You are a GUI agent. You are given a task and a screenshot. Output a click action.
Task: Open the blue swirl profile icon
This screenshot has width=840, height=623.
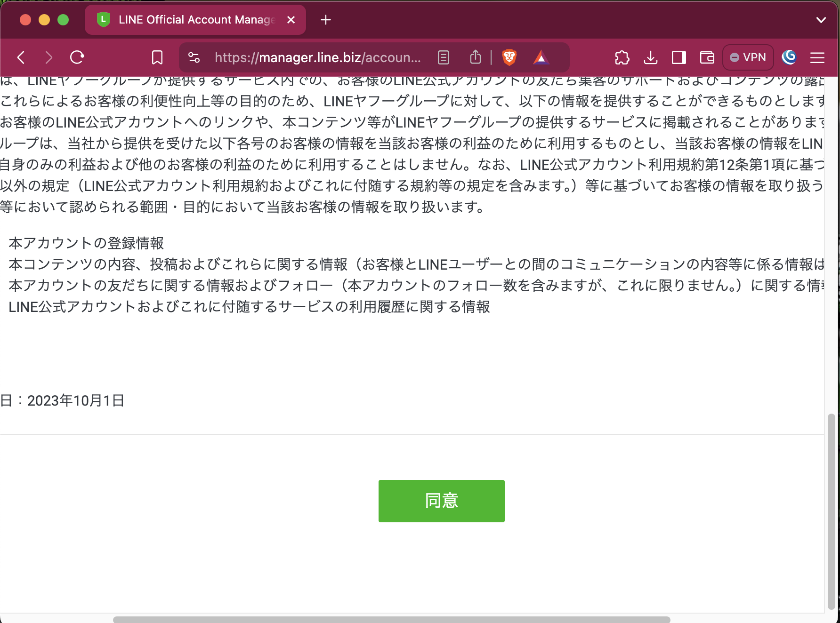click(x=789, y=57)
